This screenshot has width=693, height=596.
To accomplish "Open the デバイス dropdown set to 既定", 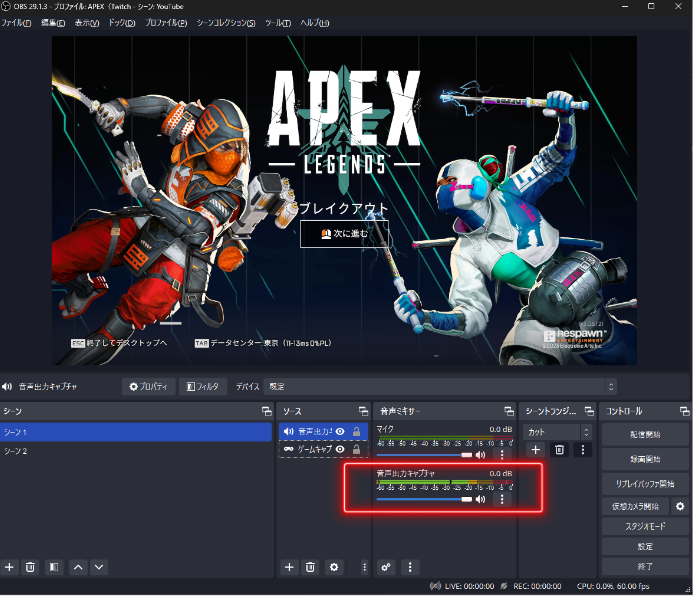I will click(440, 387).
